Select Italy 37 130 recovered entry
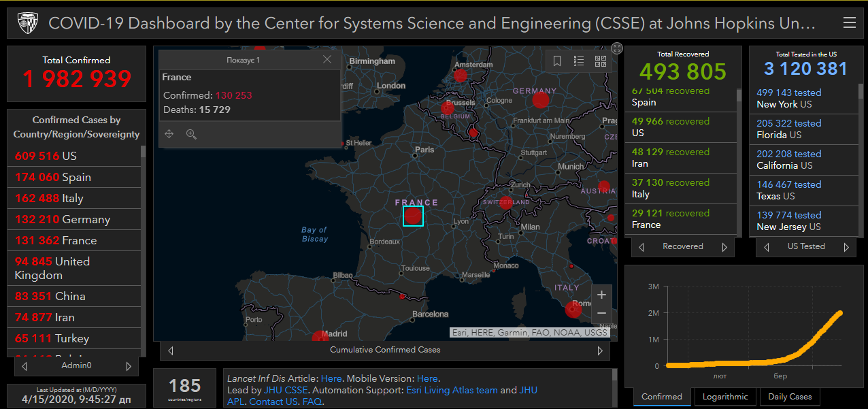This screenshot has height=409, width=868. click(680, 189)
